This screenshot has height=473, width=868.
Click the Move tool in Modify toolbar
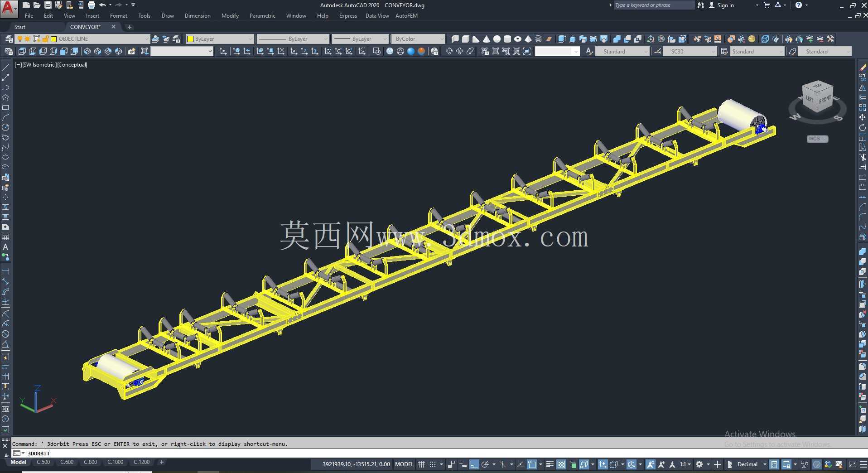(x=863, y=117)
